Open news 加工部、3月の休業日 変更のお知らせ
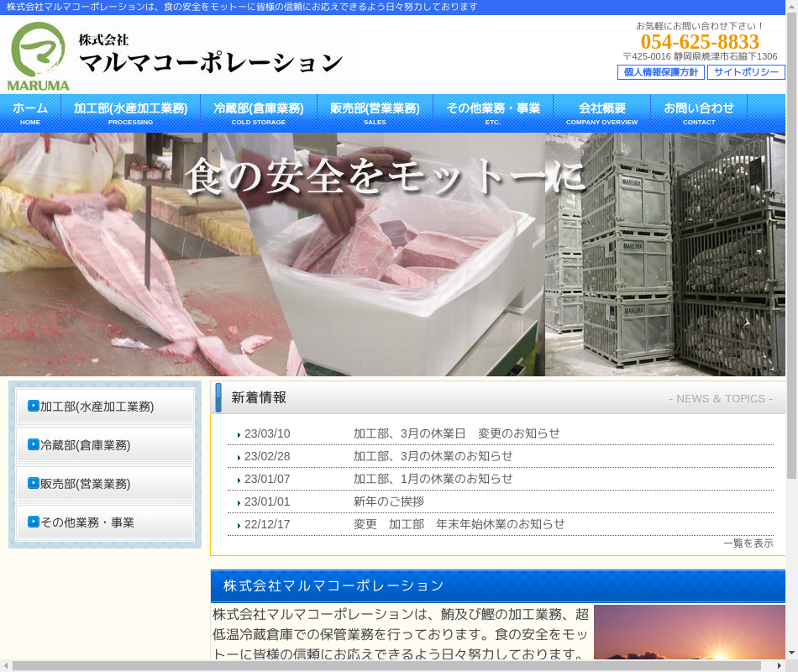 [456, 433]
